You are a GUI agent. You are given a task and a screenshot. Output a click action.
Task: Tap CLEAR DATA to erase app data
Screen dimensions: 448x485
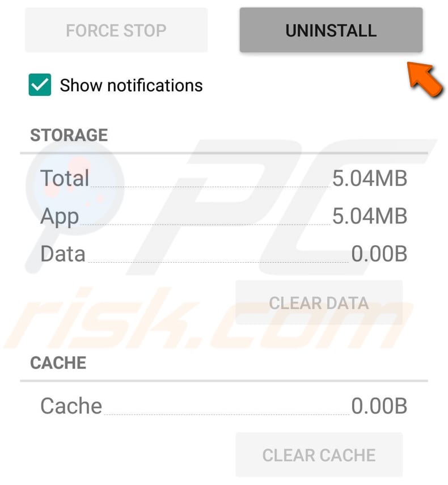319,303
